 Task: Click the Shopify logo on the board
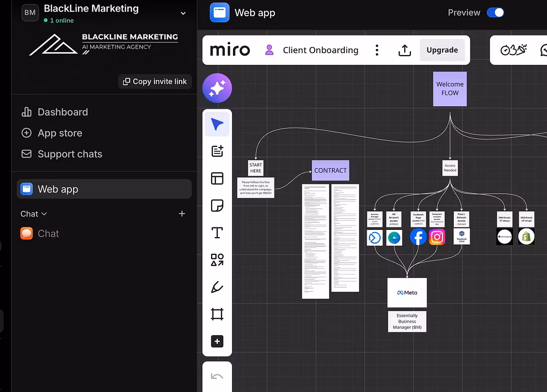(526, 237)
